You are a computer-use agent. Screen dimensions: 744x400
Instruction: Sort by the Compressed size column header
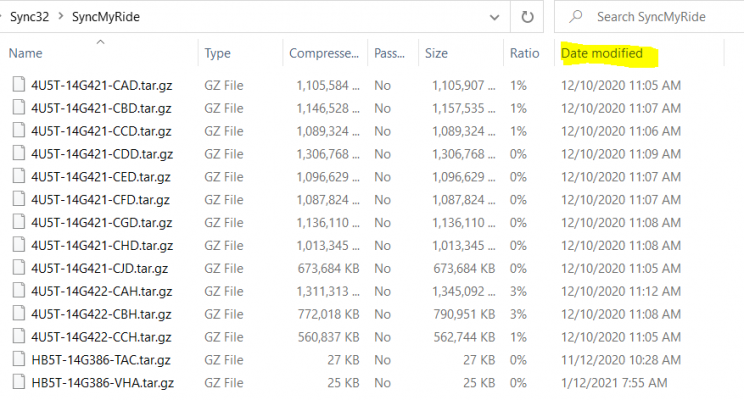pyautogui.click(x=324, y=53)
